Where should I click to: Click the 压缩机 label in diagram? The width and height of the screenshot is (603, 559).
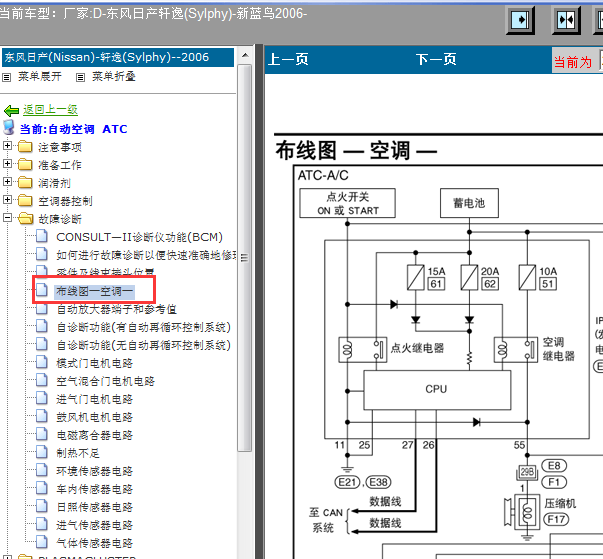click(x=560, y=503)
